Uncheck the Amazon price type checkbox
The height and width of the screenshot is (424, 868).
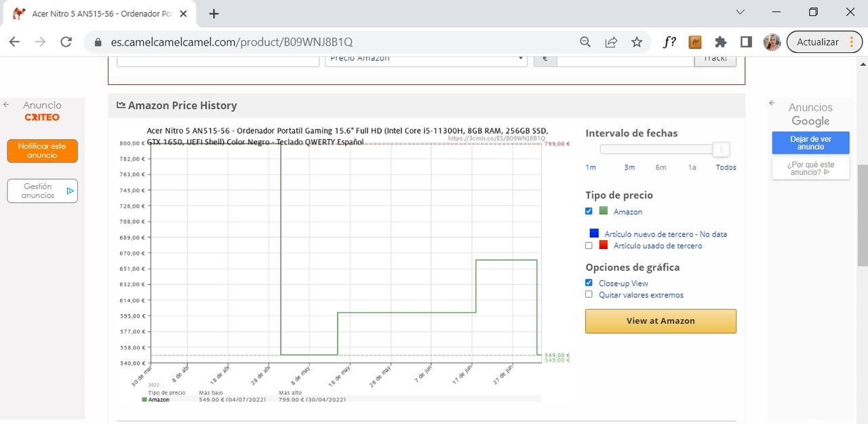[589, 211]
